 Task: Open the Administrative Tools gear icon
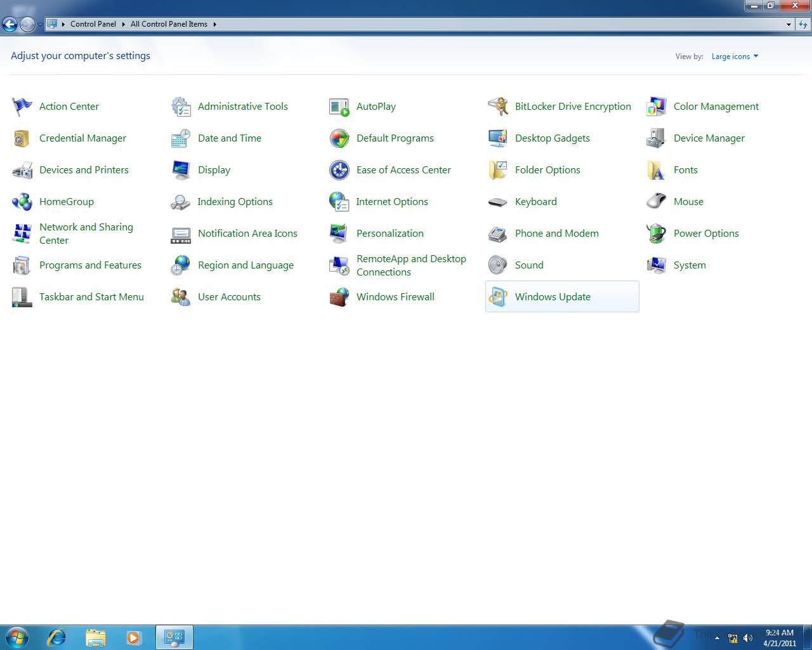click(181, 107)
